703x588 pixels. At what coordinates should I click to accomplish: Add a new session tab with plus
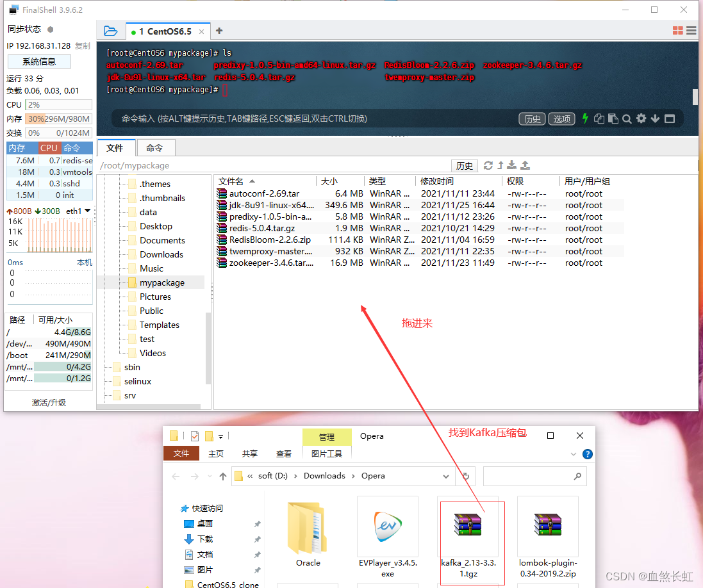(x=219, y=31)
